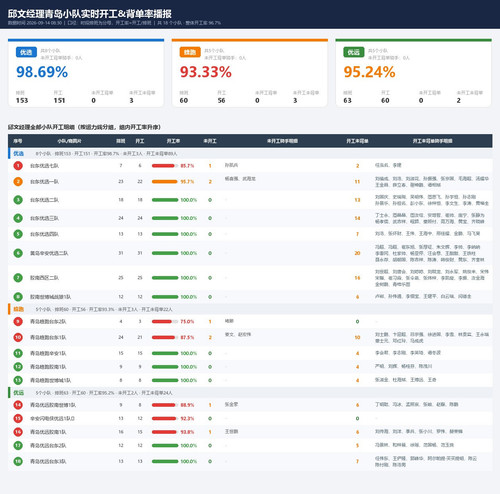Click the orange rank 2 badge
Viewport: 500px width, 494px height.
18,182
